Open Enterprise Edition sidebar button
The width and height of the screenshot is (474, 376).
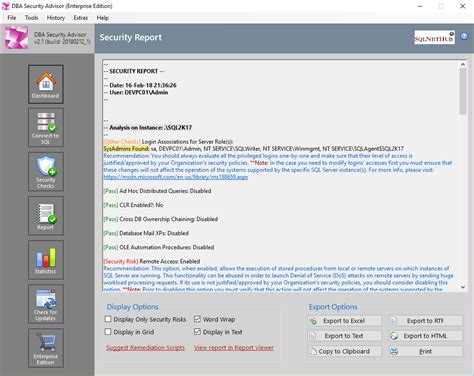coord(46,348)
